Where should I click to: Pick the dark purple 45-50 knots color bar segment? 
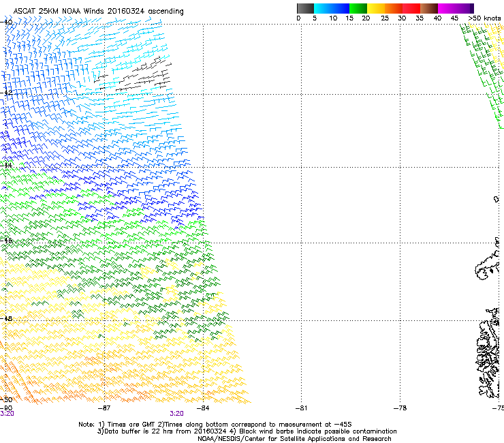coord(464,8)
